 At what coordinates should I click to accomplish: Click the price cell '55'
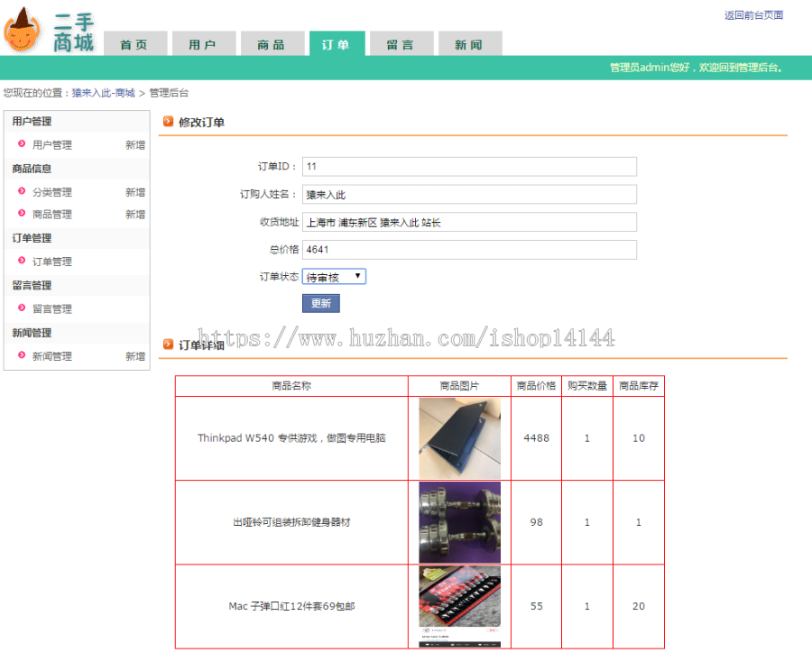pyautogui.click(x=537, y=606)
